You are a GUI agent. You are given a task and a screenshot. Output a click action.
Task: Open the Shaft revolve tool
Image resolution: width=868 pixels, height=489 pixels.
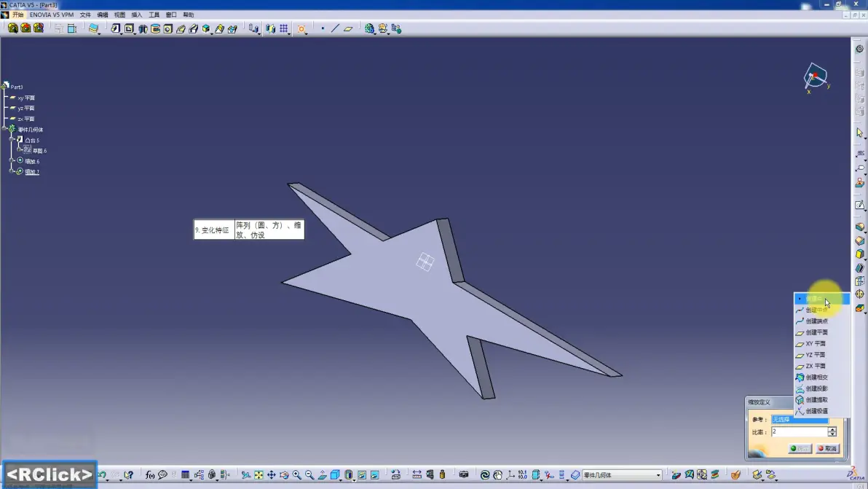[x=143, y=28]
